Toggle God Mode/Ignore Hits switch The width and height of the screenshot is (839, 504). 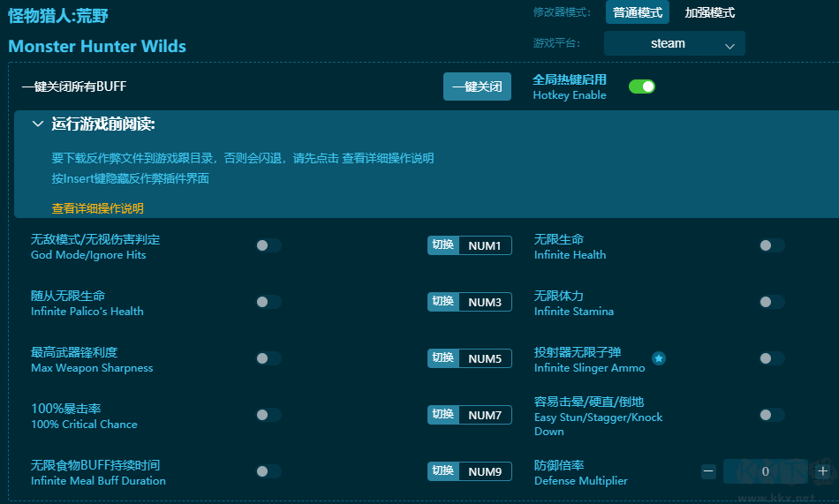(268, 245)
